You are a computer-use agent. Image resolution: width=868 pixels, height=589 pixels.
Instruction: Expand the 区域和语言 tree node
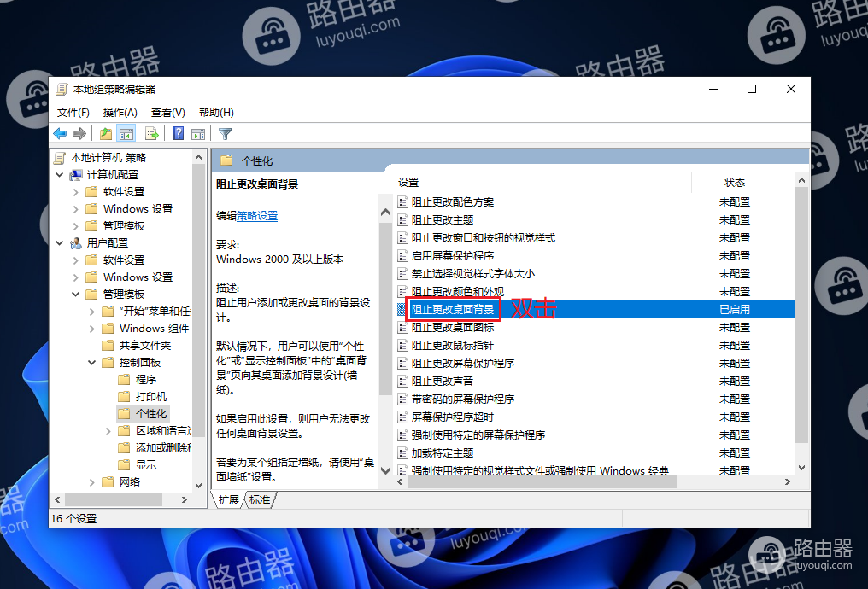108,431
